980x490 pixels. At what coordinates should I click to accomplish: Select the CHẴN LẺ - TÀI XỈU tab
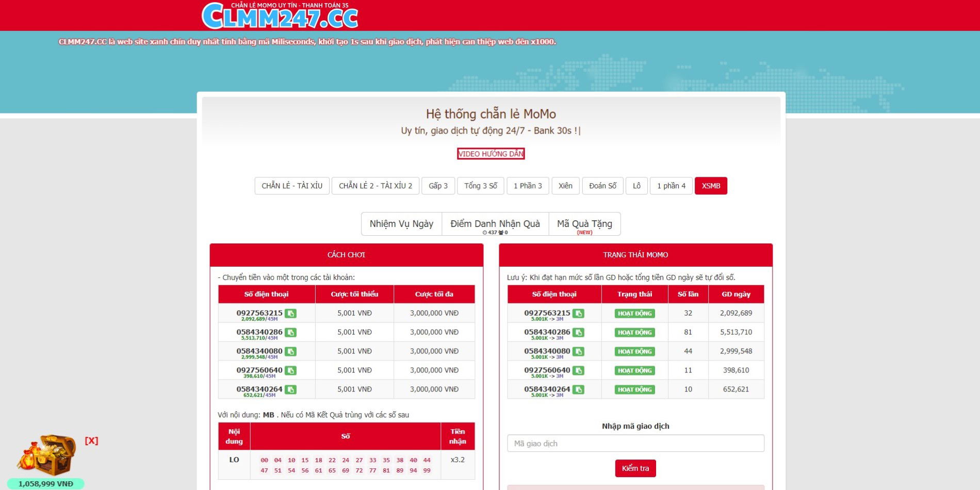292,186
